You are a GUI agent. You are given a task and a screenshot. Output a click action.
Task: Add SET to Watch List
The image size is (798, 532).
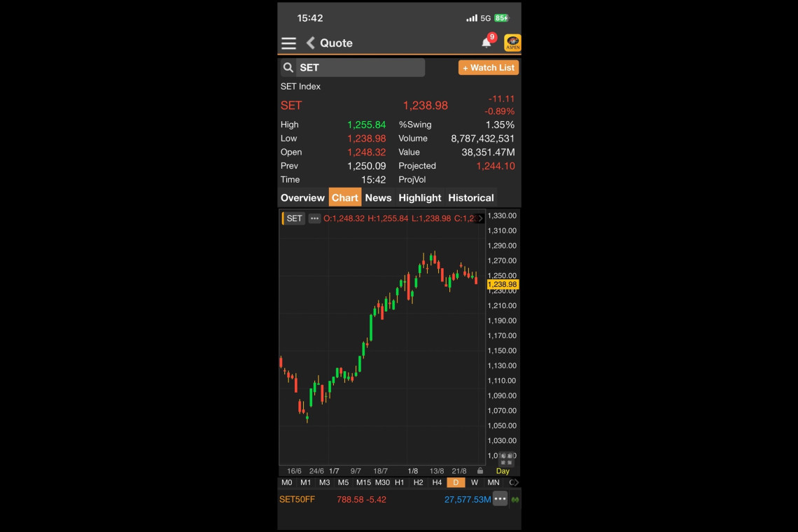coord(489,68)
